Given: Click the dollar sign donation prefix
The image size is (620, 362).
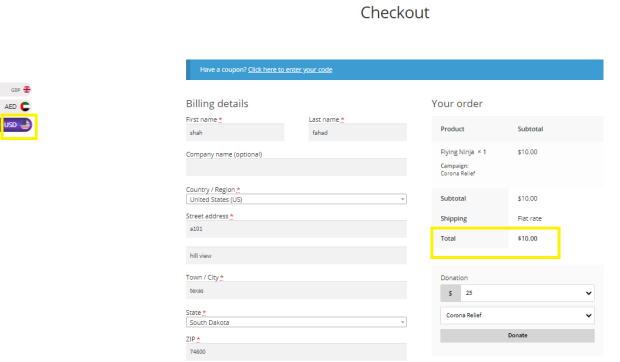Looking at the screenshot, I should [x=450, y=293].
